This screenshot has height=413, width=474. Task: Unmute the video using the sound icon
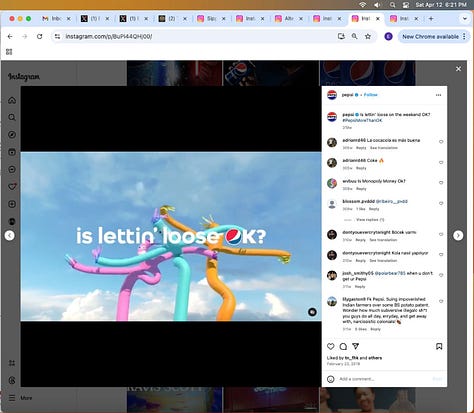pyautogui.click(x=312, y=312)
